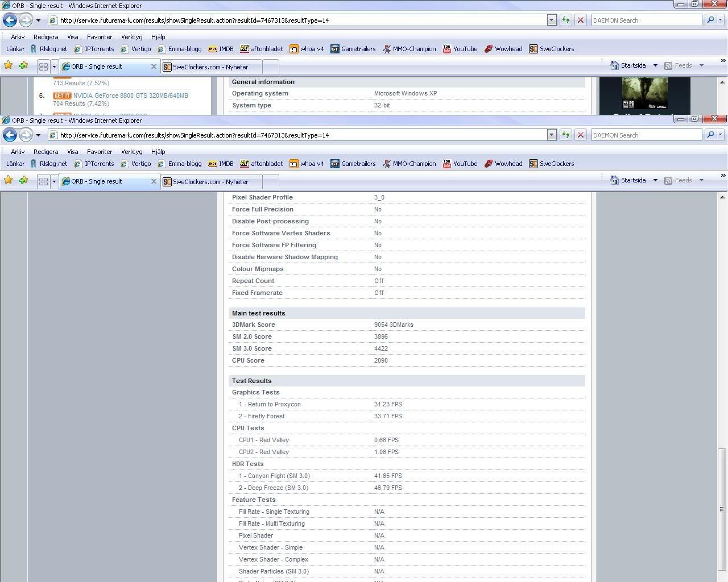
Task: Click Add to Favorites icon in the lower window
Action: (x=23, y=181)
